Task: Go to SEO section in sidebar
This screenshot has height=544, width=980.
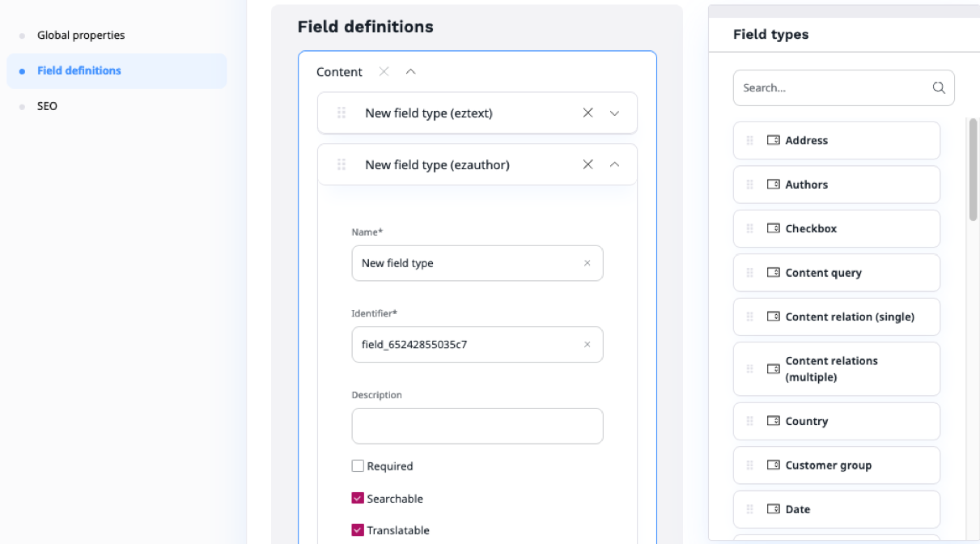Action: pyautogui.click(x=47, y=106)
